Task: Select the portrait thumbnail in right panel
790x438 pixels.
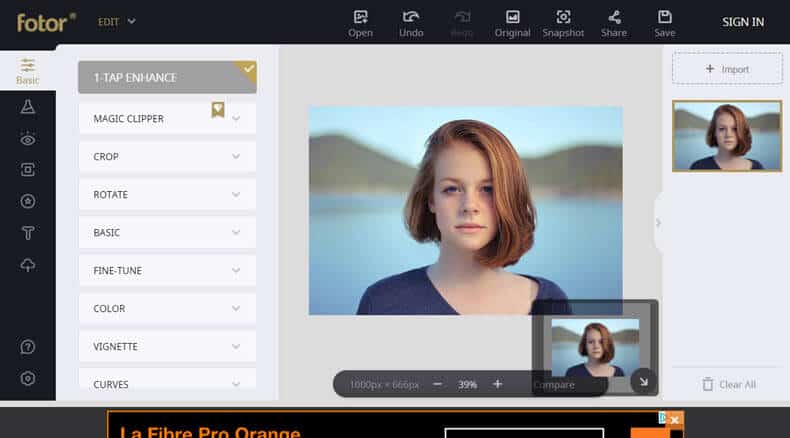Action: (x=727, y=136)
